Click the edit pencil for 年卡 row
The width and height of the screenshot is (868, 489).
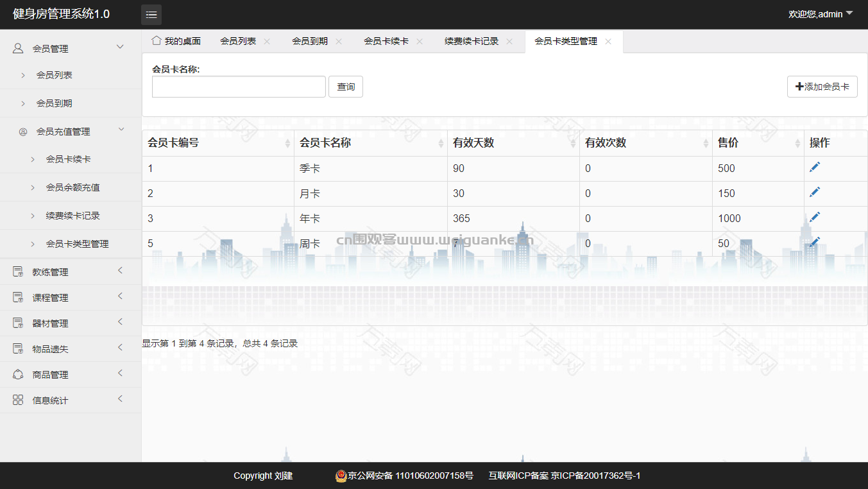pyautogui.click(x=815, y=218)
